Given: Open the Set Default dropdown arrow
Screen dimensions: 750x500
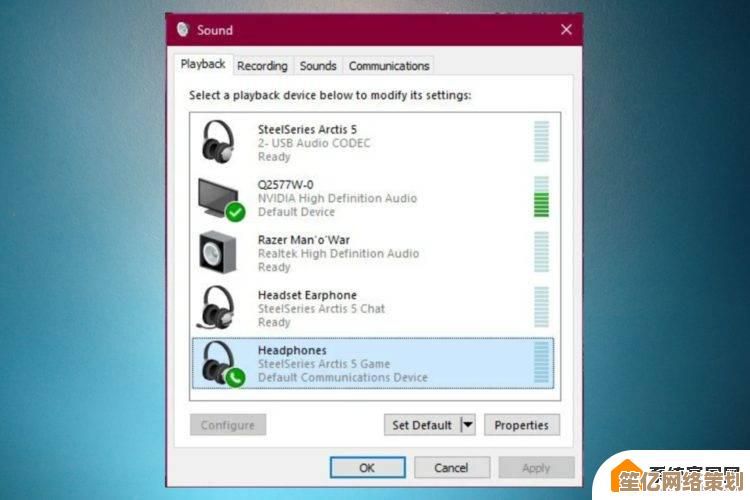Looking at the screenshot, I should tap(468, 425).
